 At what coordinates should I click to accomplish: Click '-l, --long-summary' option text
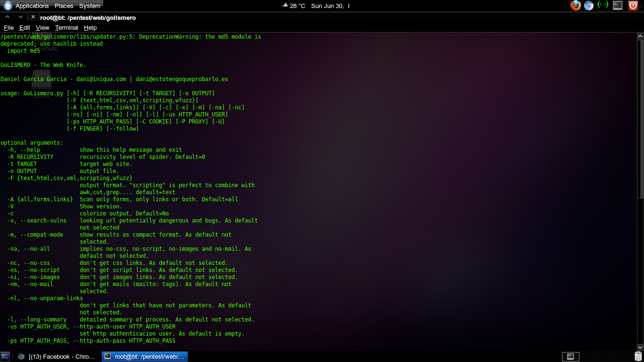(x=37, y=320)
